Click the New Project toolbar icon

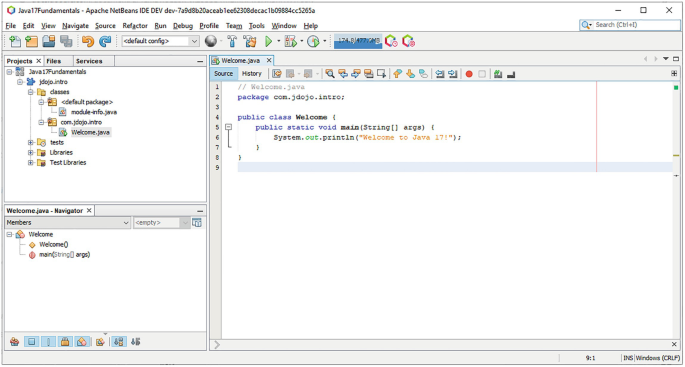point(31,42)
